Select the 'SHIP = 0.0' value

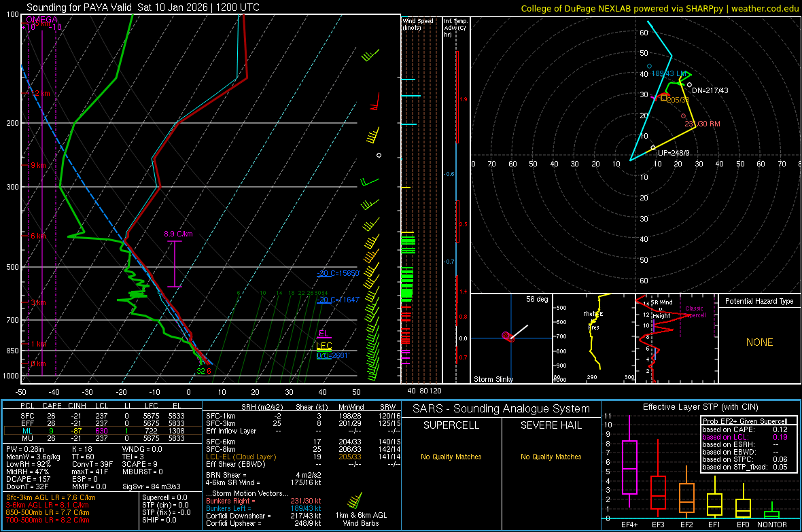click(x=159, y=520)
